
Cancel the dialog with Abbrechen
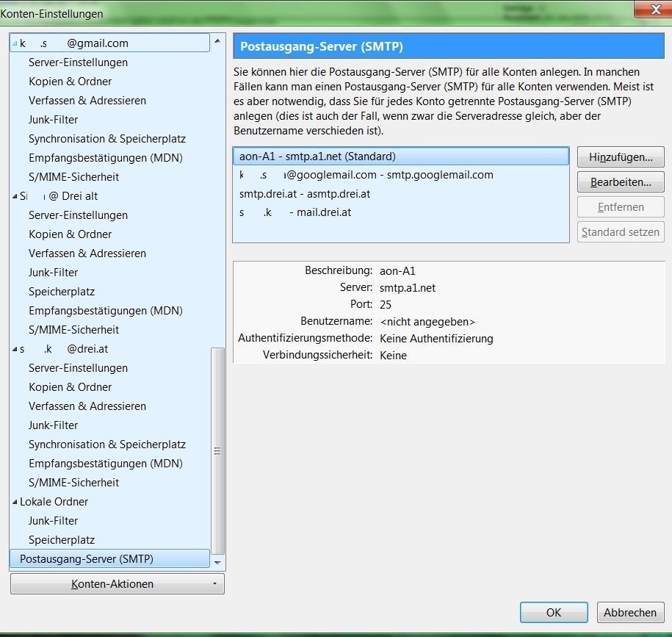point(630,612)
